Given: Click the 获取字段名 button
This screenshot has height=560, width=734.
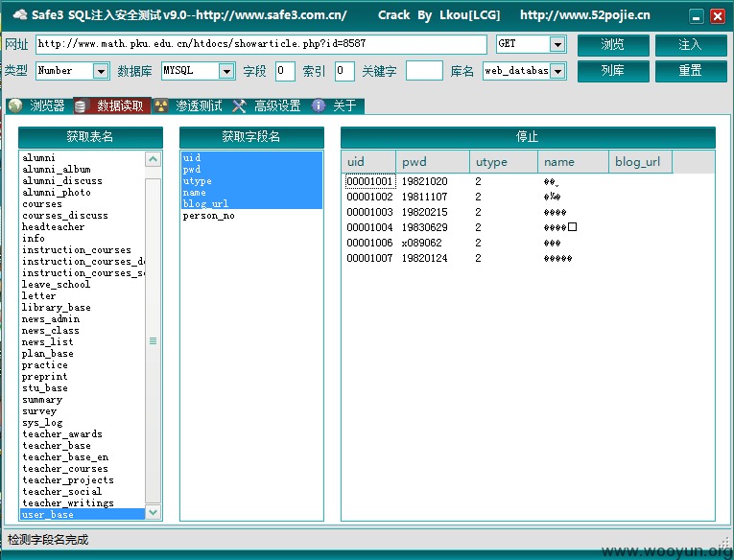Looking at the screenshot, I should pos(251,137).
